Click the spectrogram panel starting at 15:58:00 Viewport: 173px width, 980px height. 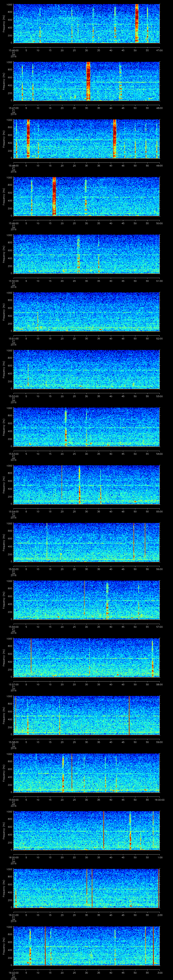click(87, 715)
